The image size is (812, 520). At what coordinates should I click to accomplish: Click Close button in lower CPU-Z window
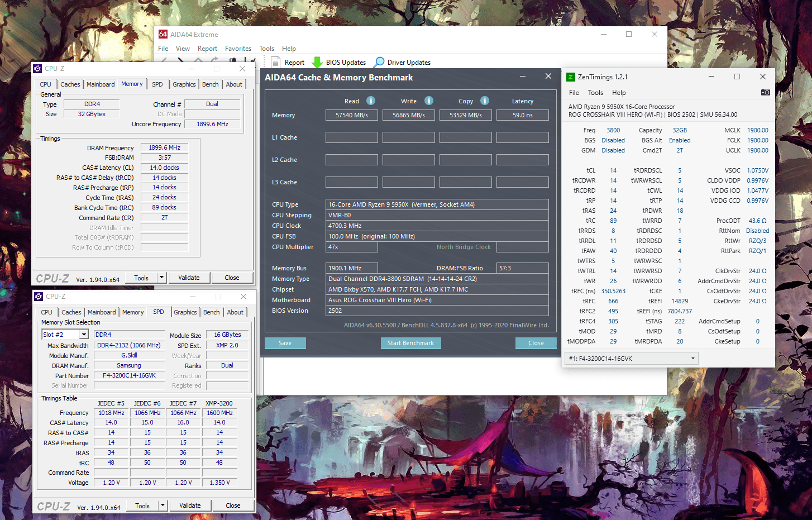pyautogui.click(x=233, y=505)
